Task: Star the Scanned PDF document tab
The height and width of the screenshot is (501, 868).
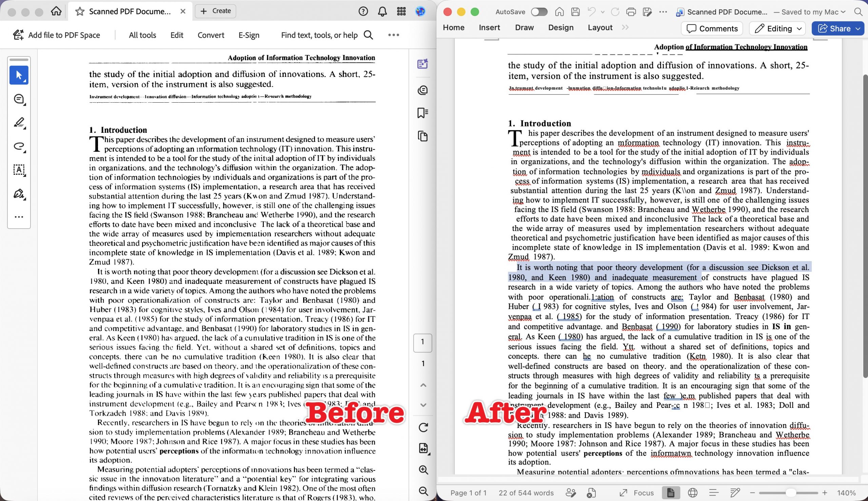Action: tap(80, 12)
